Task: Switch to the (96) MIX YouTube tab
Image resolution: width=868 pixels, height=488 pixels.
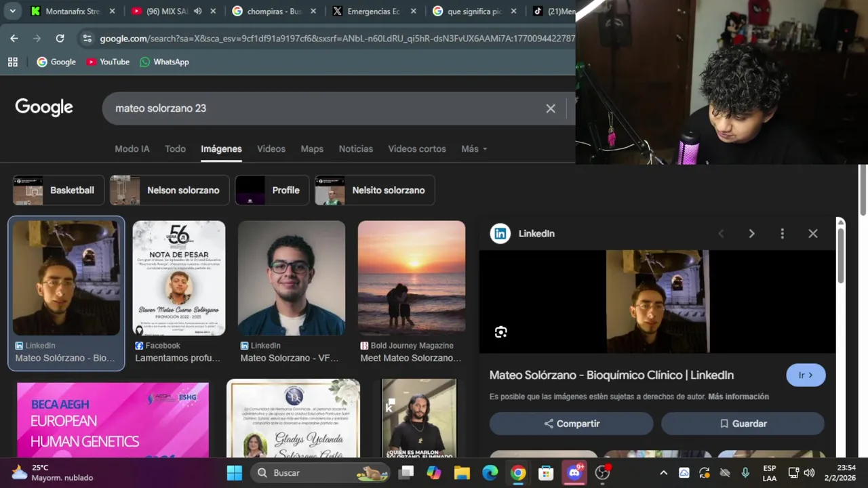Action: [x=167, y=12]
